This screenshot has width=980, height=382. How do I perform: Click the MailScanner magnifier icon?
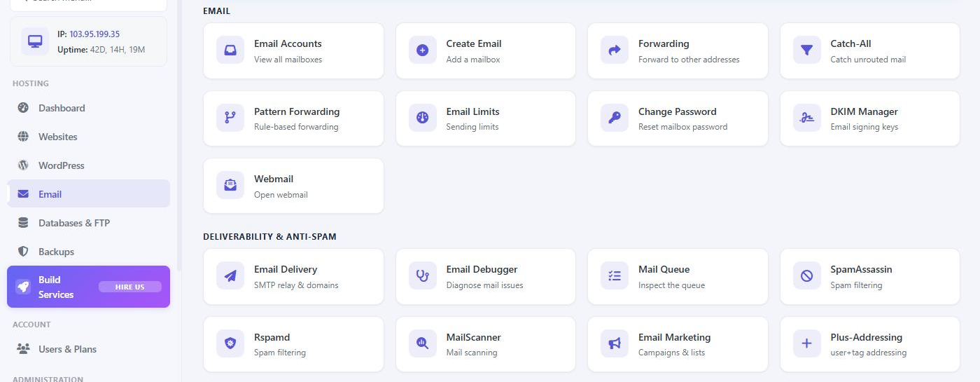422,343
